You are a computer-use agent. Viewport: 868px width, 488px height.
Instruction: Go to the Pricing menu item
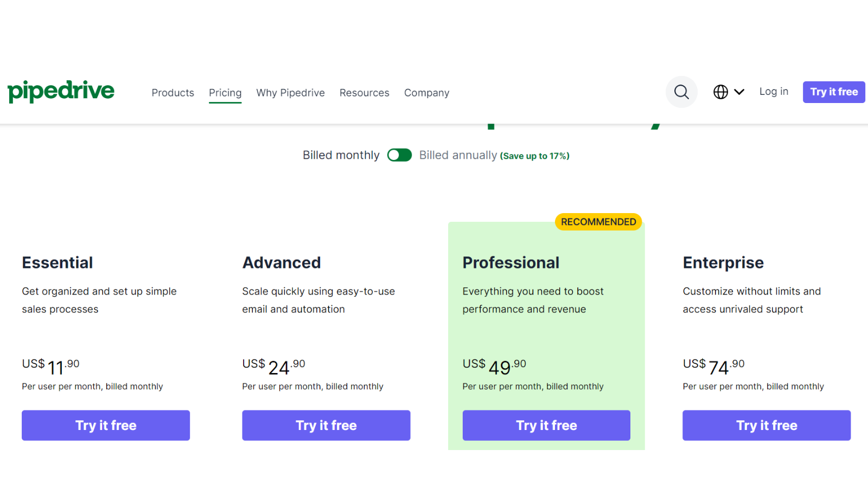[225, 93]
